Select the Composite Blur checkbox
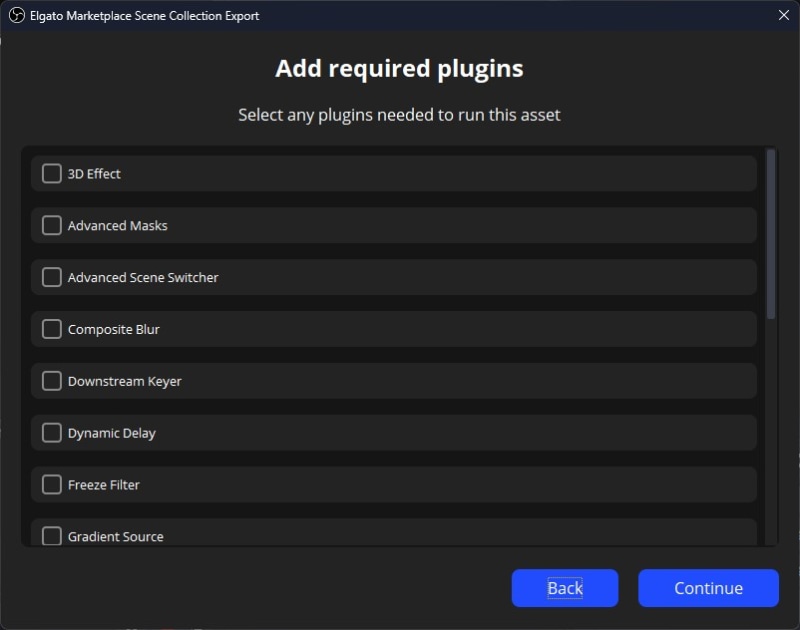Screen dimensions: 800x630 (x=52, y=329)
